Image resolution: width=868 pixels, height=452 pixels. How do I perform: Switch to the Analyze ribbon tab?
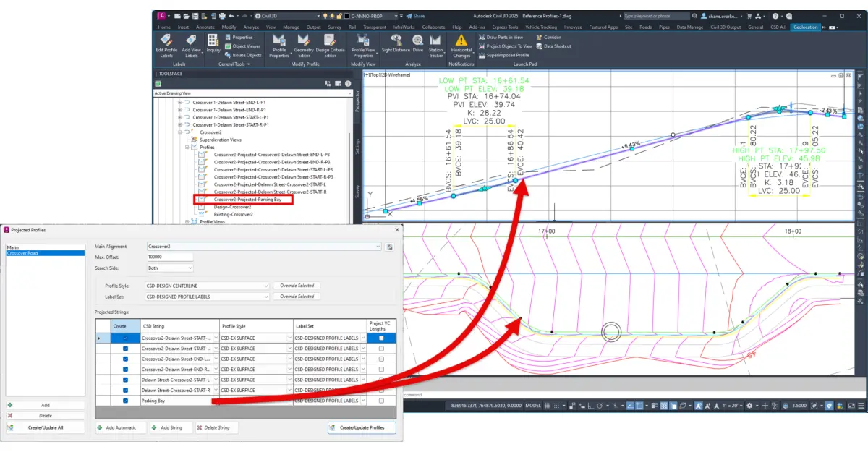pyautogui.click(x=251, y=27)
